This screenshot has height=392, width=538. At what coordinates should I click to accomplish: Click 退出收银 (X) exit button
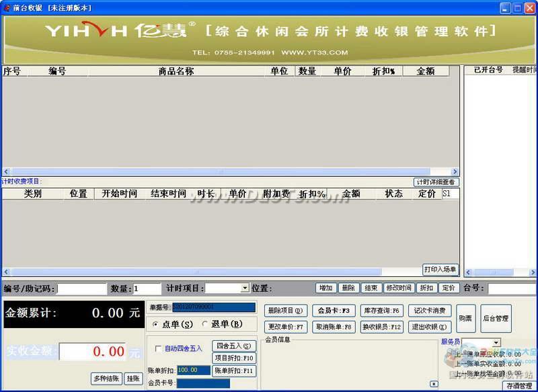coord(429,327)
